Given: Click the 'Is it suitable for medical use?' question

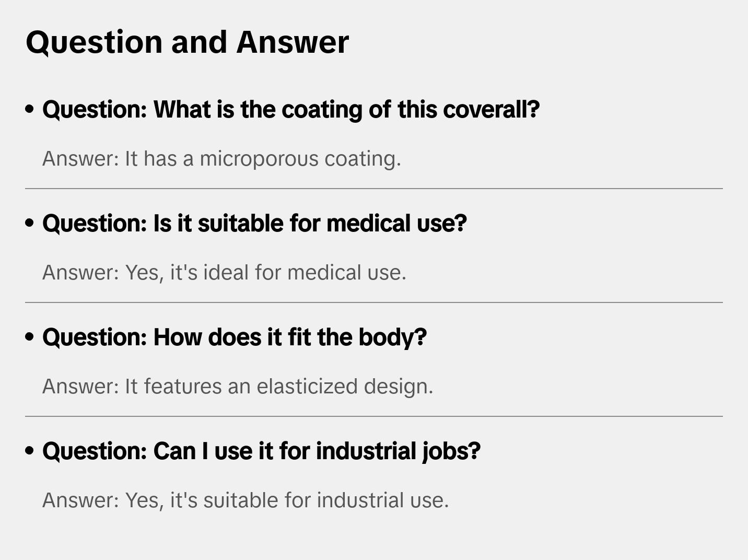Looking at the screenshot, I should click(254, 224).
